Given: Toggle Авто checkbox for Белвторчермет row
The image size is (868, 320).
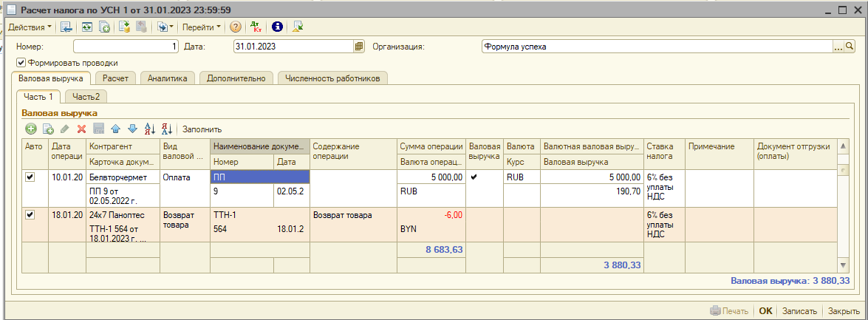Looking at the screenshot, I should (x=30, y=177).
